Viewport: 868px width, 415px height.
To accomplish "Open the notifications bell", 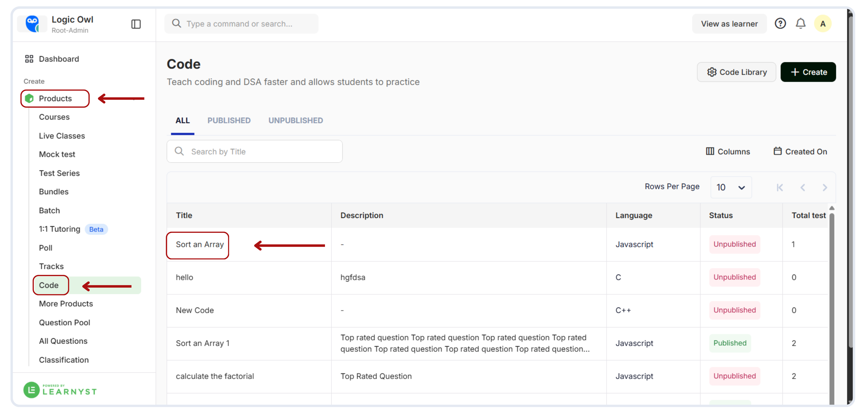I will tap(801, 24).
